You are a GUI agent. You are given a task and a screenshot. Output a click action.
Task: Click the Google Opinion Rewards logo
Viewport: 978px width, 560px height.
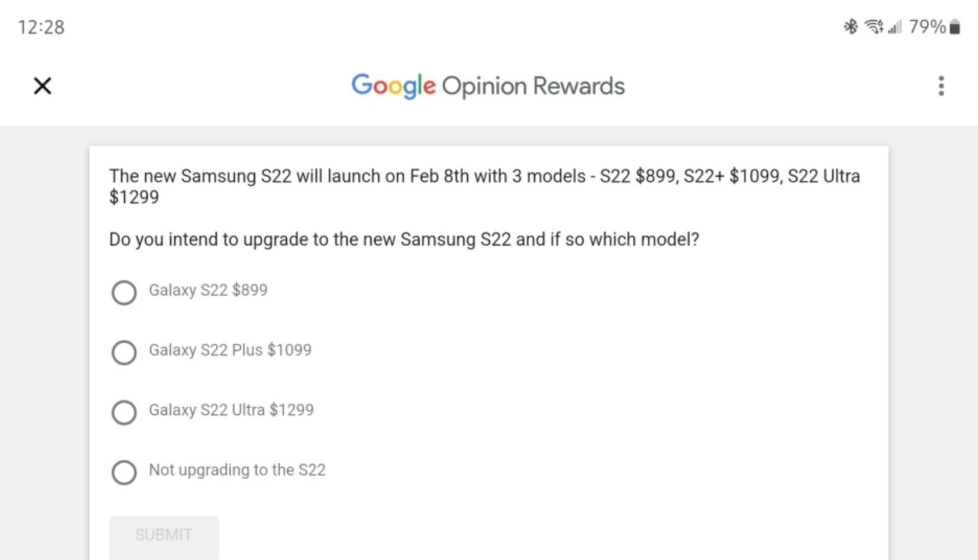(488, 86)
